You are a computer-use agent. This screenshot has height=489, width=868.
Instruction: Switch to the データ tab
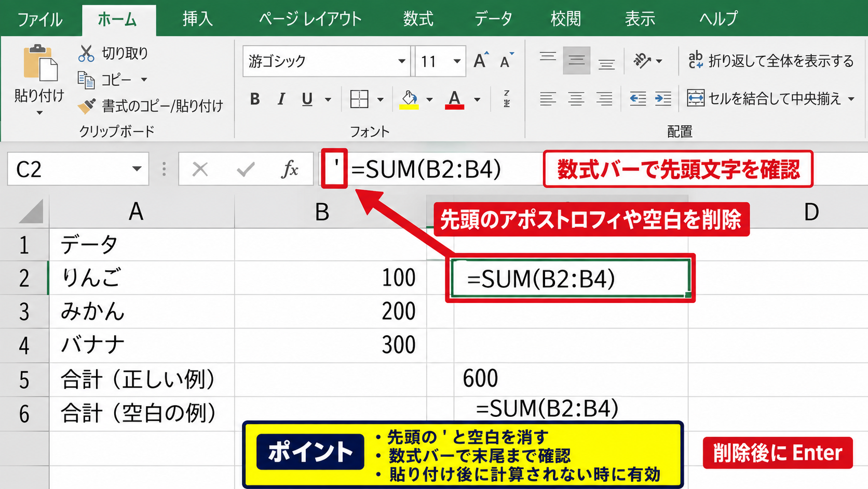[x=493, y=19]
